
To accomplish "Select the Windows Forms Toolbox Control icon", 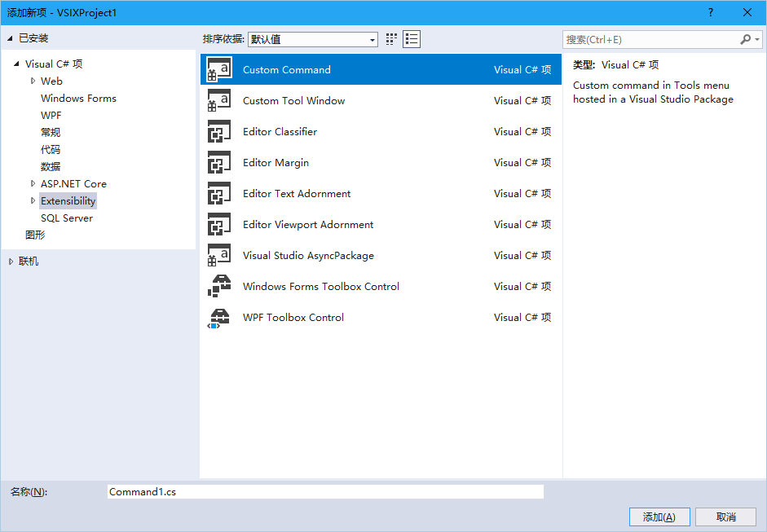I will [x=218, y=286].
